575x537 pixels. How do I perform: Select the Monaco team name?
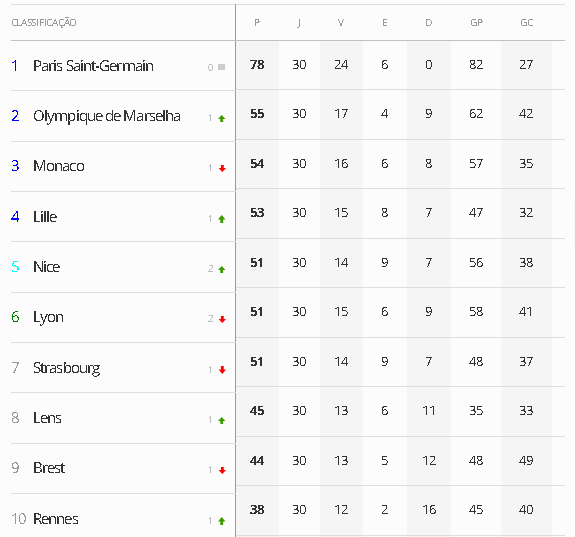(x=59, y=166)
